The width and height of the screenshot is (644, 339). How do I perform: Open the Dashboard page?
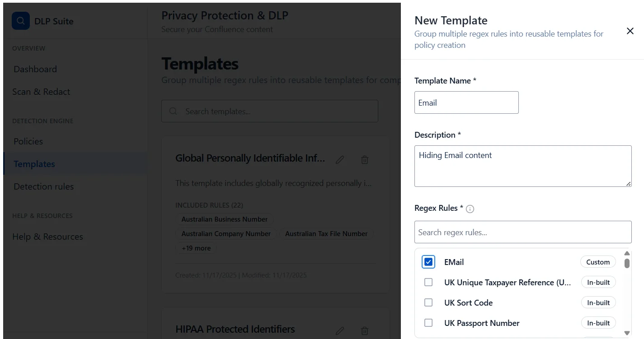click(35, 69)
